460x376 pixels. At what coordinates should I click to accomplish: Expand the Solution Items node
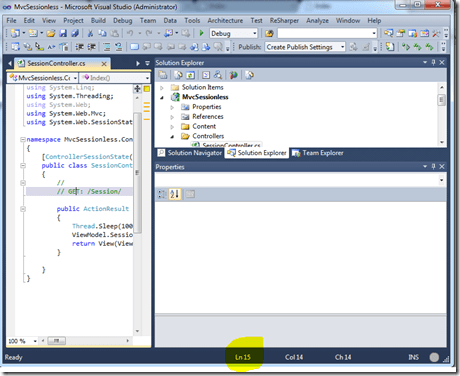tap(162, 88)
